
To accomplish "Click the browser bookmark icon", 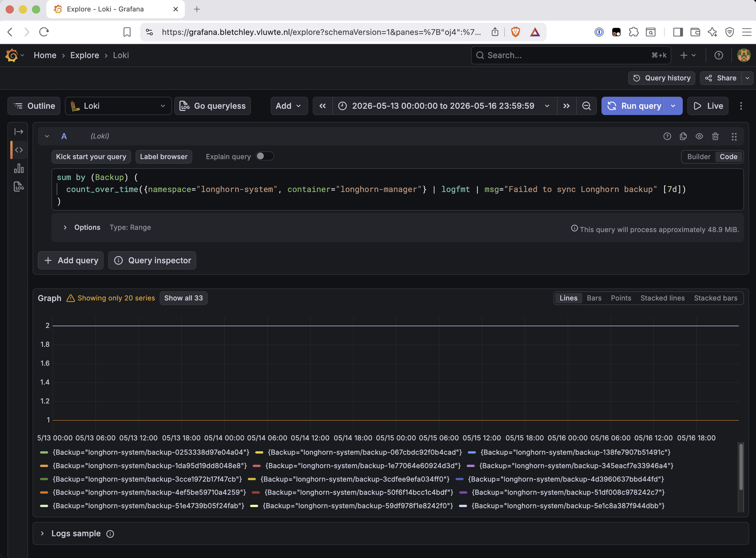I will click(127, 32).
